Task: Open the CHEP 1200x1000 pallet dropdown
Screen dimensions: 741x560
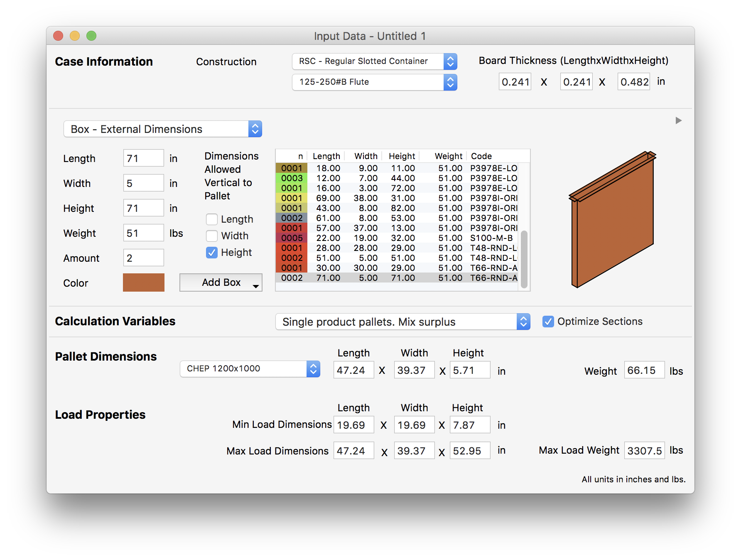Action: [x=250, y=369]
